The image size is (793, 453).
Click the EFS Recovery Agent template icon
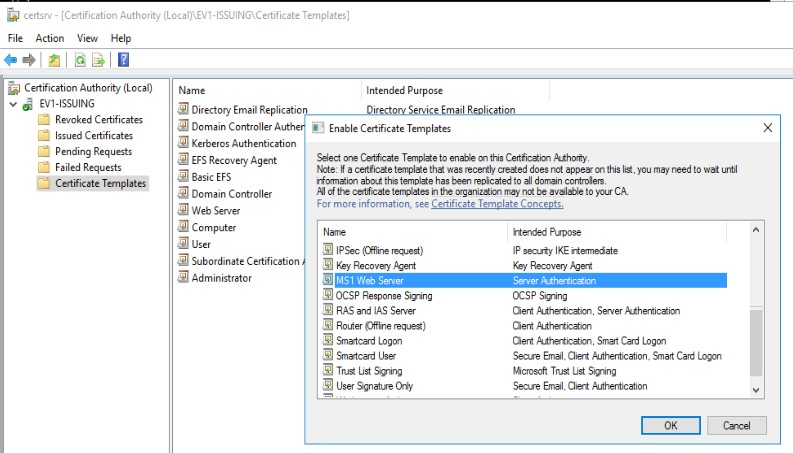point(183,159)
